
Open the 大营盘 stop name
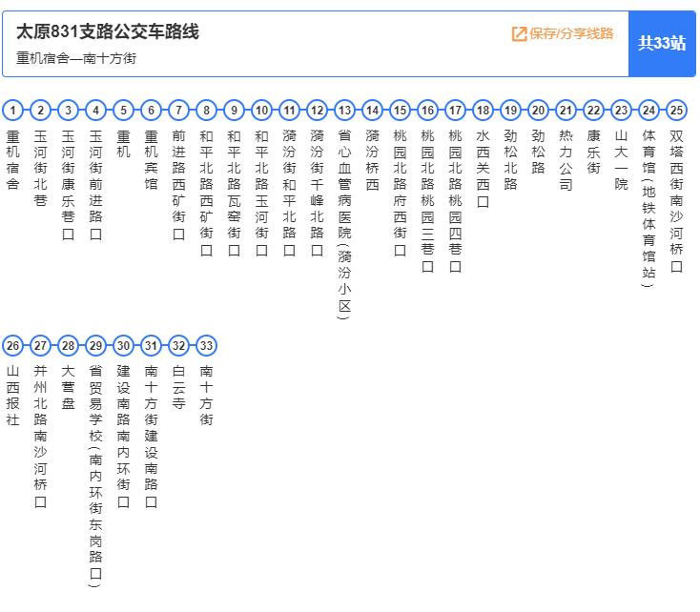point(69,387)
